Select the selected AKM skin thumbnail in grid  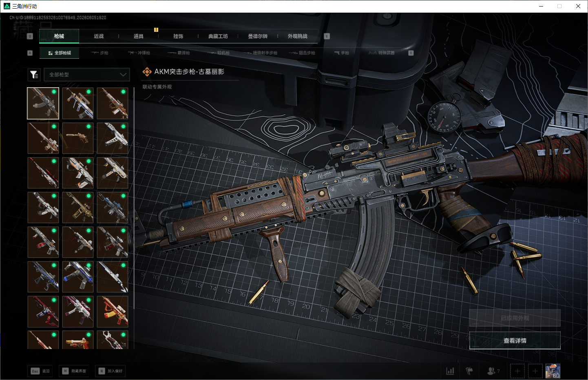pos(43,104)
